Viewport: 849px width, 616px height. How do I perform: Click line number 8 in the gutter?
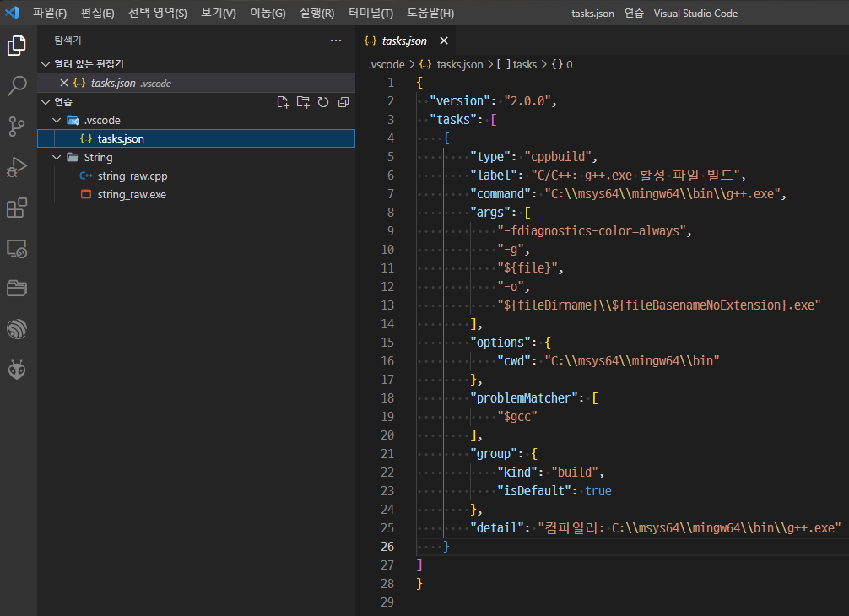pyautogui.click(x=391, y=212)
